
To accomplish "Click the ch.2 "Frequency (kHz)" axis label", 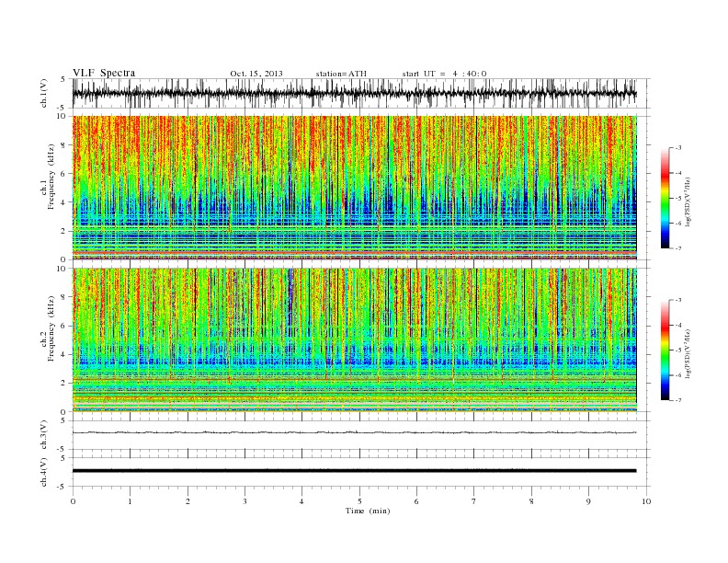I will (x=51, y=328).
